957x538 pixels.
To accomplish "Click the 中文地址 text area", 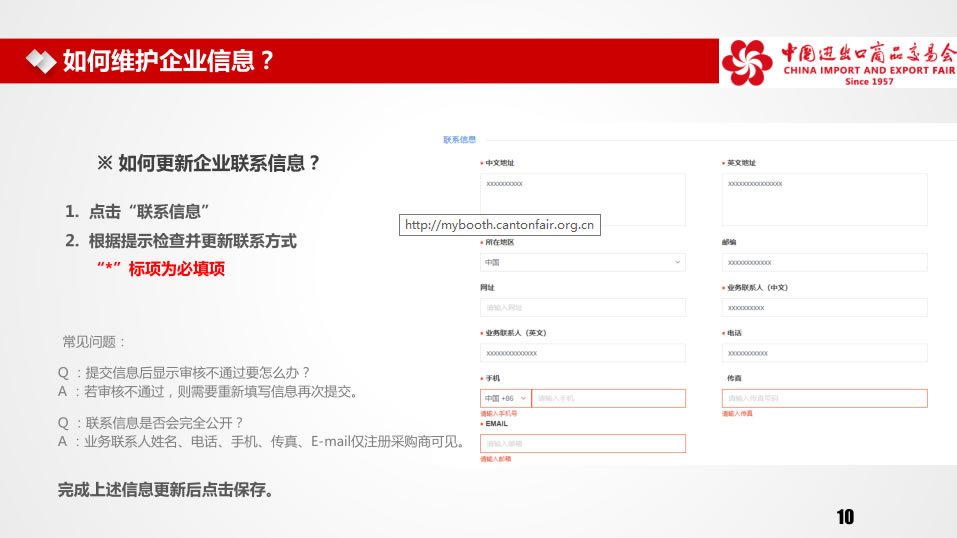I will (x=582, y=199).
